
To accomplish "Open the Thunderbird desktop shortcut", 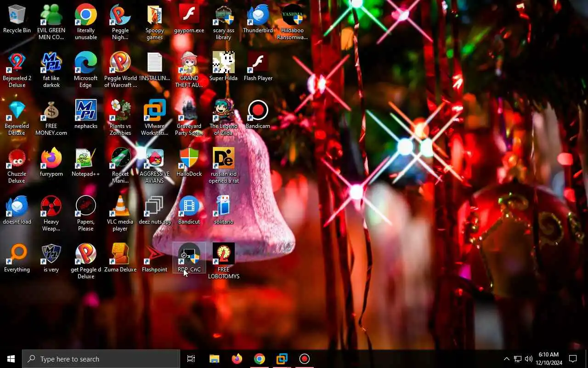I will tap(258, 19).
